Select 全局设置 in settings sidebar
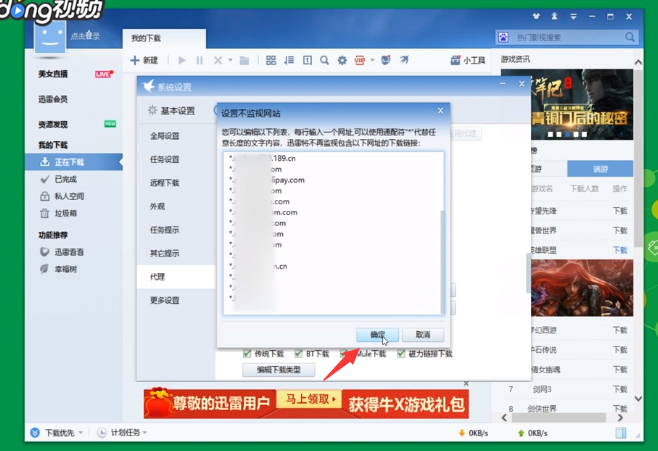658x451 pixels. point(164,136)
